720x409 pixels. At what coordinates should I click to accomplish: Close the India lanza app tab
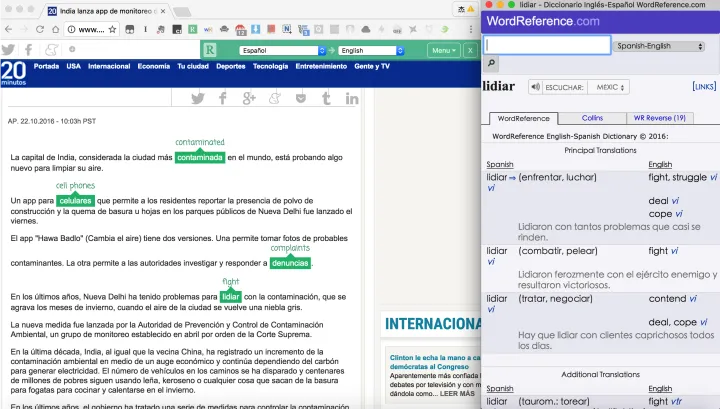[x=163, y=11]
